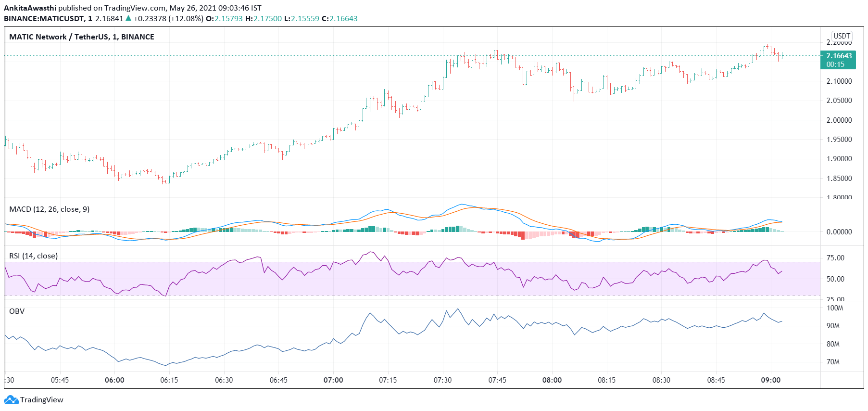868x411 pixels.
Task: Click the 1.90000 price axis label
Action: click(x=839, y=159)
